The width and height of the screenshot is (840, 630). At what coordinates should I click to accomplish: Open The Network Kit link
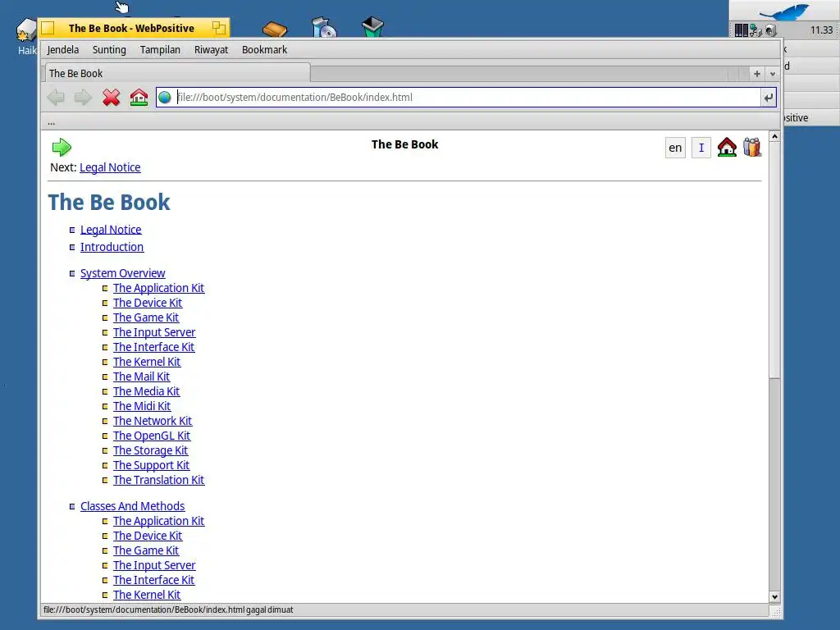click(x=153, y=421)
